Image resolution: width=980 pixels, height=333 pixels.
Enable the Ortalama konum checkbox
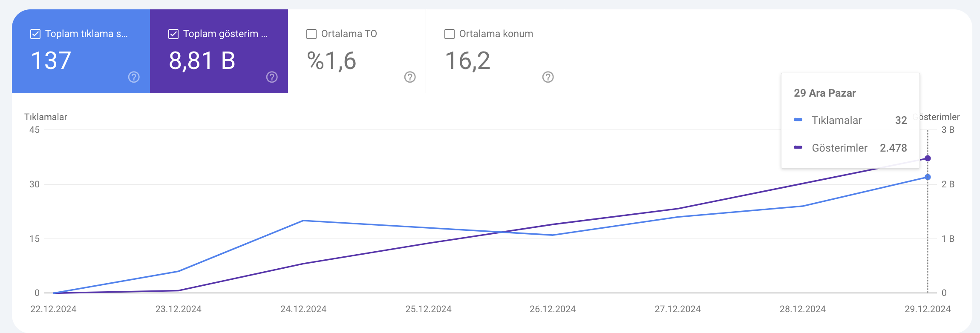pos(450,34)
